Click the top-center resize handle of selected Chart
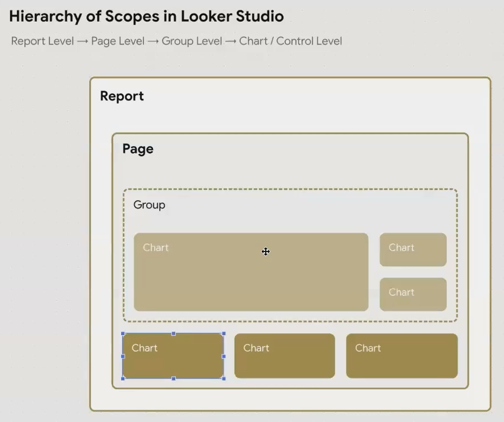The image size is (504, 422). tap(174, 333)
